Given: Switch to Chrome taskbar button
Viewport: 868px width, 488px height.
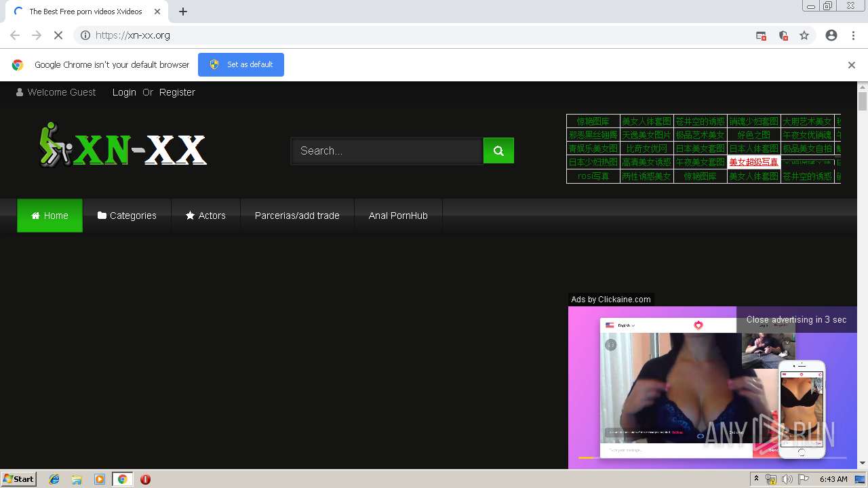Looking at the screenshot, I should point(122,479).
